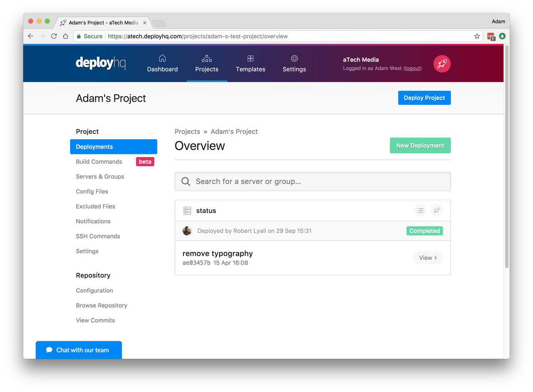
Task: Click the pink rocket icon in header
Action: tap(442, 63)
